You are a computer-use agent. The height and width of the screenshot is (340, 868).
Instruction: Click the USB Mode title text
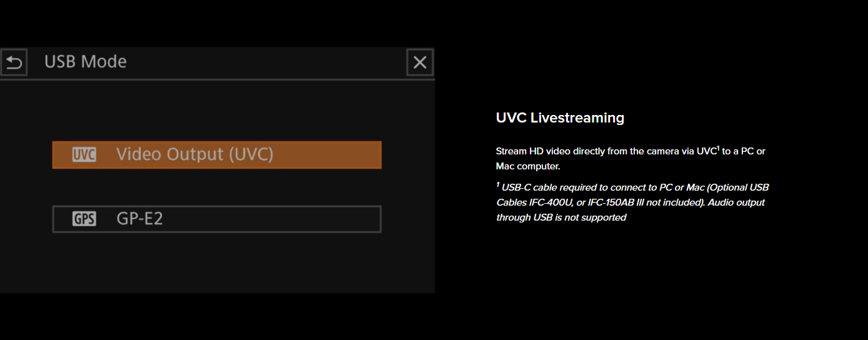click(86, 62)
